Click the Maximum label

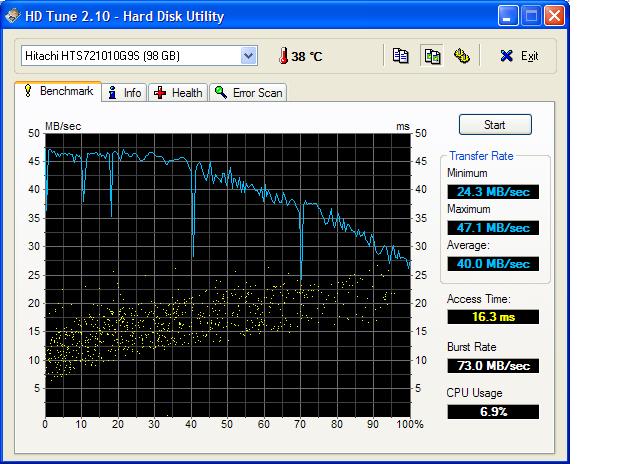click(469, 209)
